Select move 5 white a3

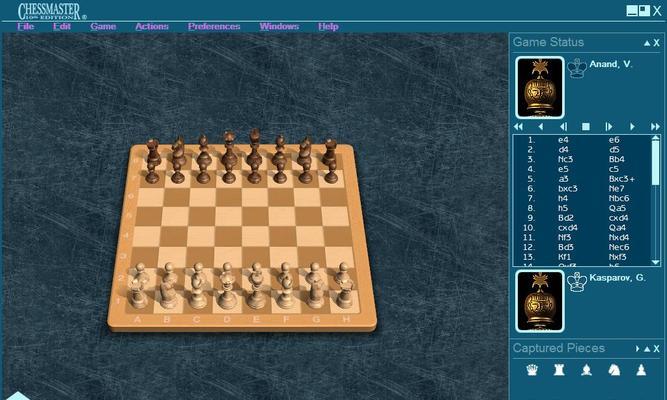pyautogui.click(x=563, y=179)
